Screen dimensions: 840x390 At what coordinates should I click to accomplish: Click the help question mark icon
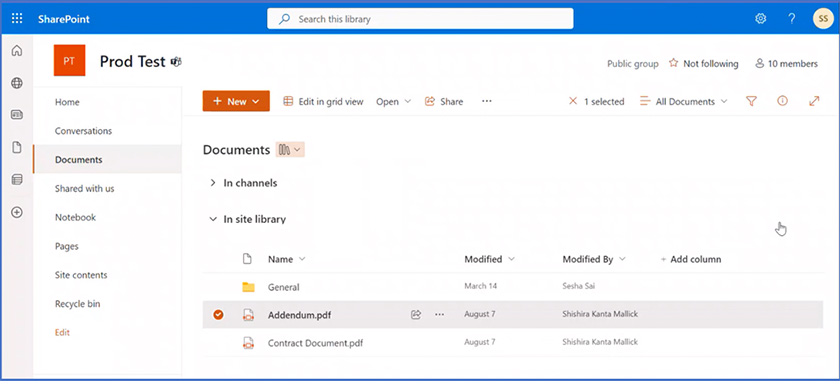792,19
